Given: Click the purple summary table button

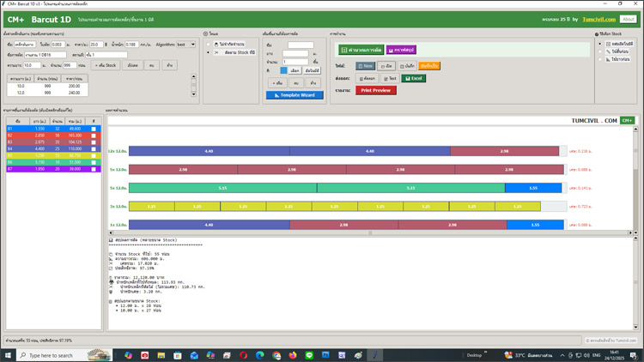Looking at the screenshot, I should point(401,50).
